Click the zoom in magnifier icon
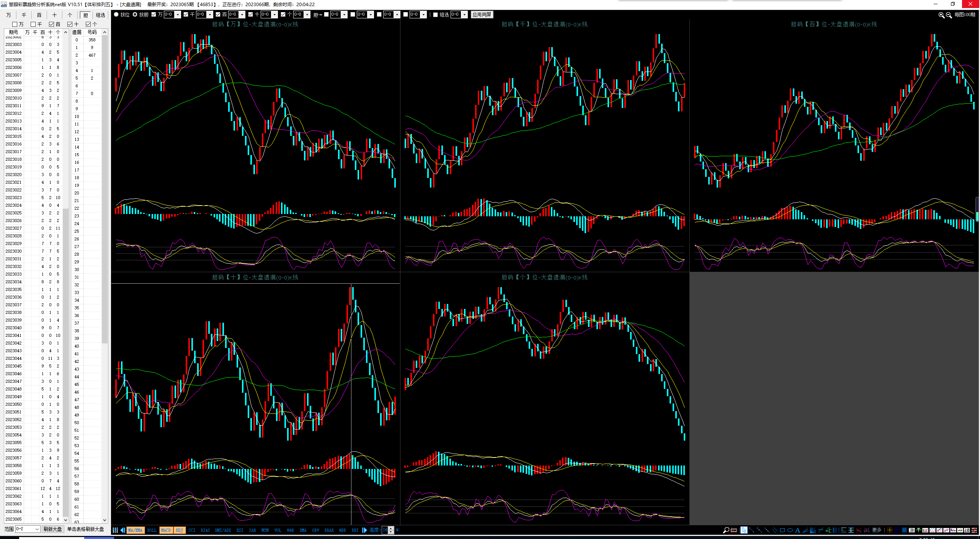 pyautogui.click(x=941, y=15)
